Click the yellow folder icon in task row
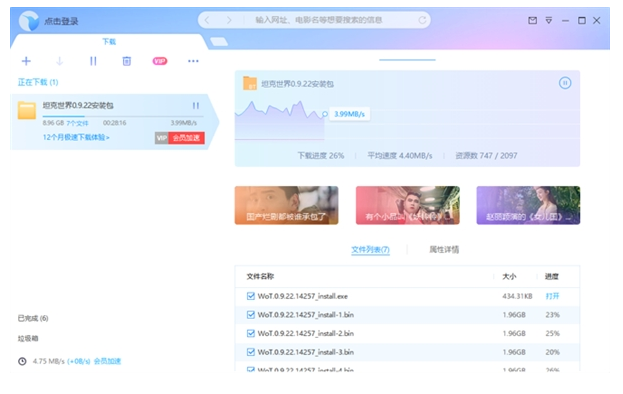623x394 pixels. pos(27,110)
